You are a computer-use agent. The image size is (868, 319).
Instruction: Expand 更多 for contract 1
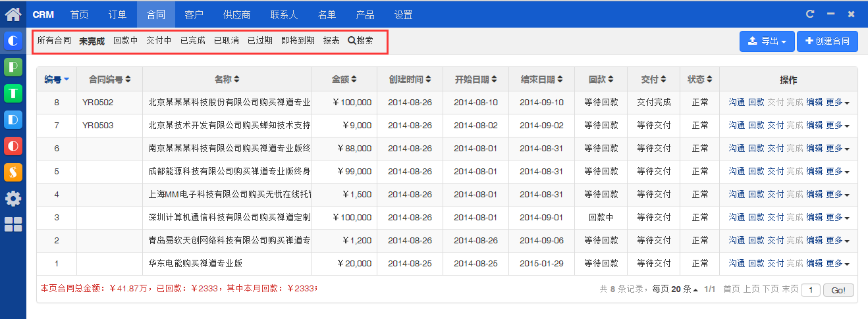click(837, 264)
